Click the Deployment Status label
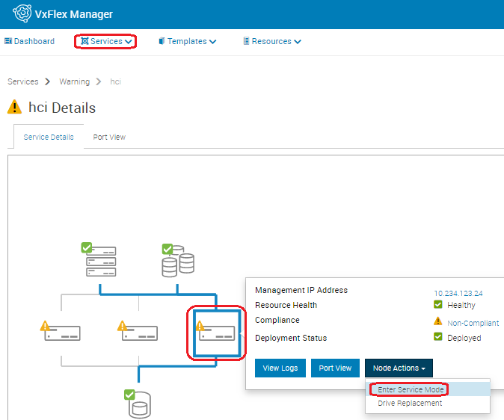The height and width of the screenshot is (420, 504). click(291, 338)
